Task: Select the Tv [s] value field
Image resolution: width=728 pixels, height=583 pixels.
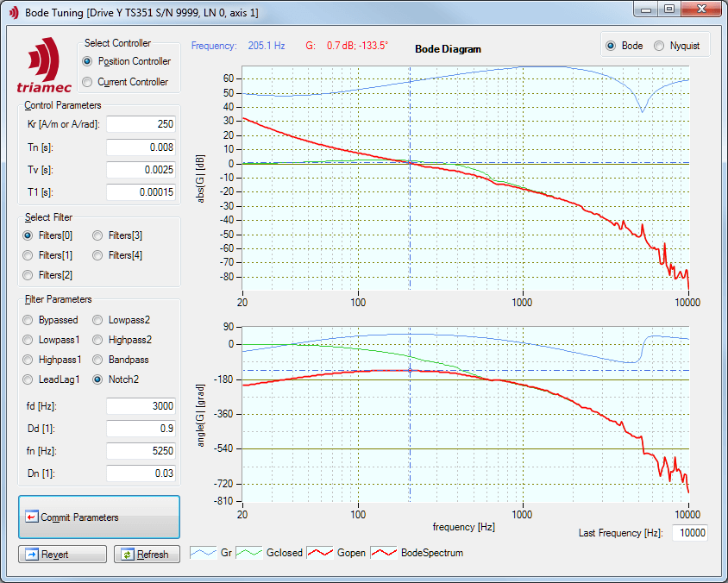Action: click(141, 169)
